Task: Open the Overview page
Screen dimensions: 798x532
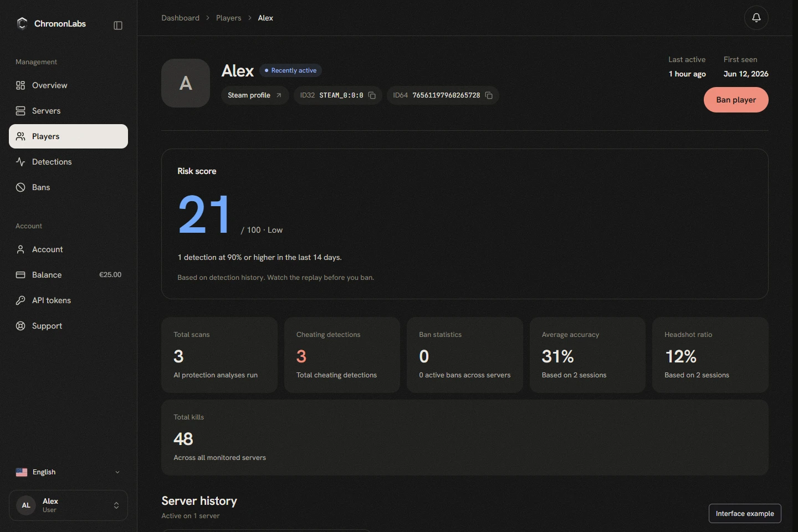Action: pyautogui.click(x=68, y=85)
